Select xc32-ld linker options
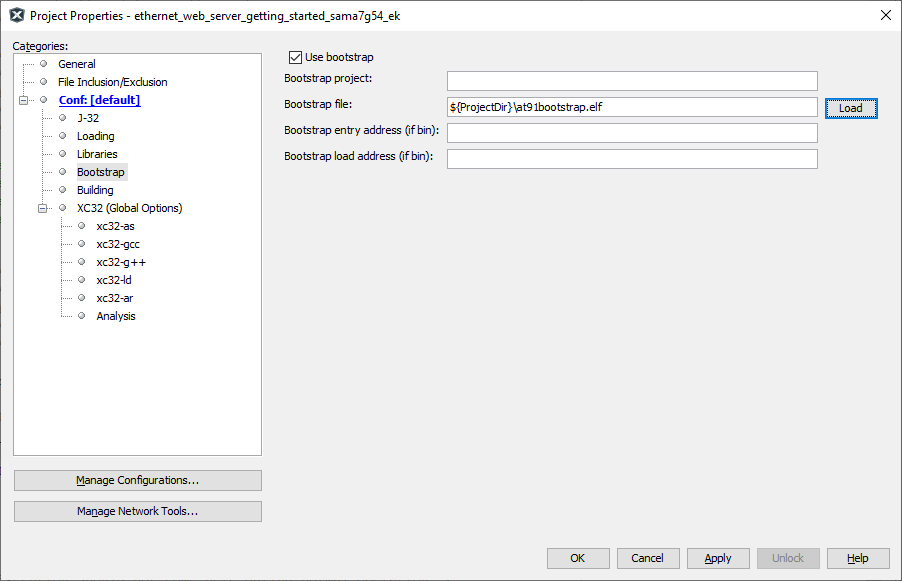 114,280
